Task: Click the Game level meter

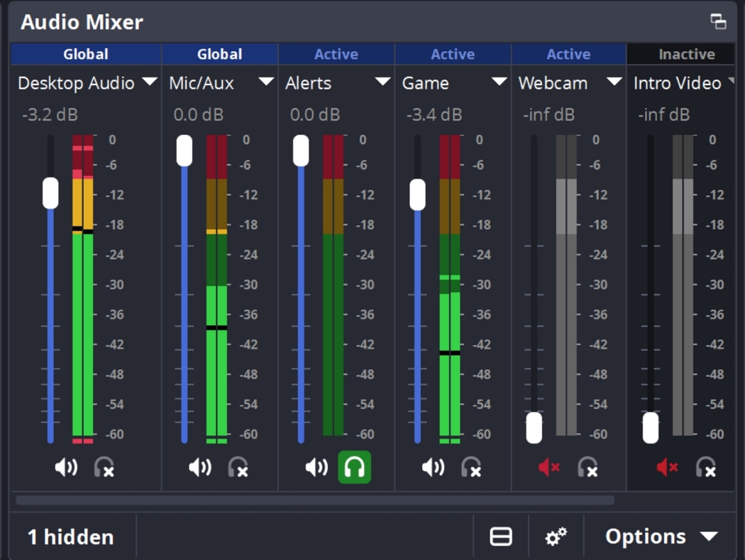Action: pyautogui.click(x=450, y=289)
